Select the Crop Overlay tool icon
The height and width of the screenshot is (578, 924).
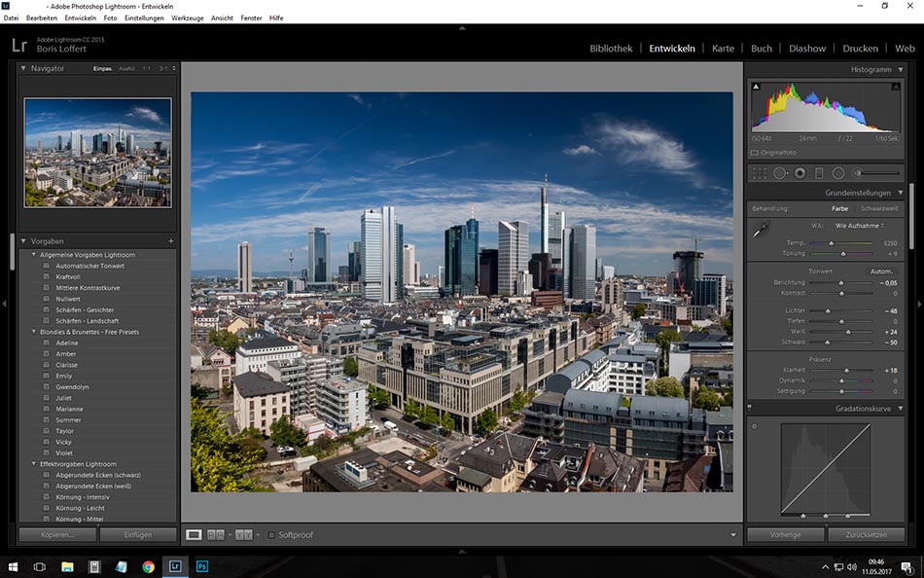[x=760, y=173]
